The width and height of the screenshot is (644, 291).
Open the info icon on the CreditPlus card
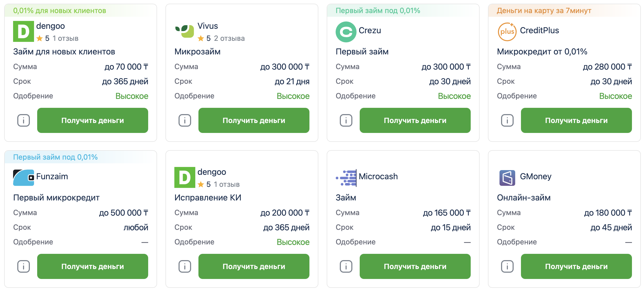click(507, 120)
